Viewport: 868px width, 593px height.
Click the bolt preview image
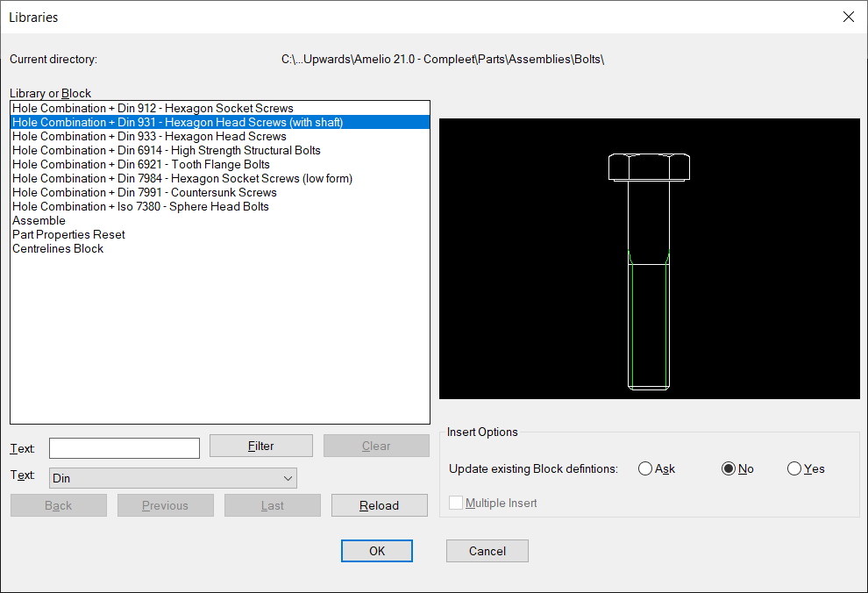(x=650, y=259)
